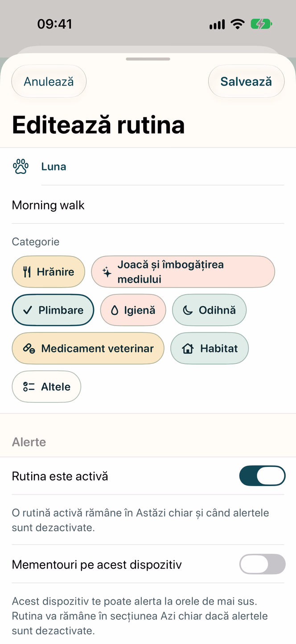Screen dimensions: 296x644
Task: Tap the sparkle icon for Joacă category
Action: click(107, 272)
